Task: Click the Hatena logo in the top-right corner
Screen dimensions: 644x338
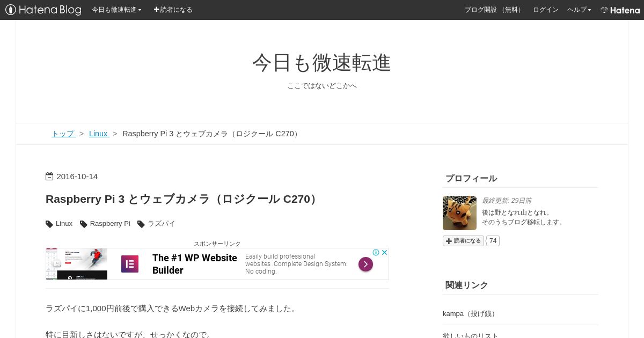Action: [x=620, y=10]
